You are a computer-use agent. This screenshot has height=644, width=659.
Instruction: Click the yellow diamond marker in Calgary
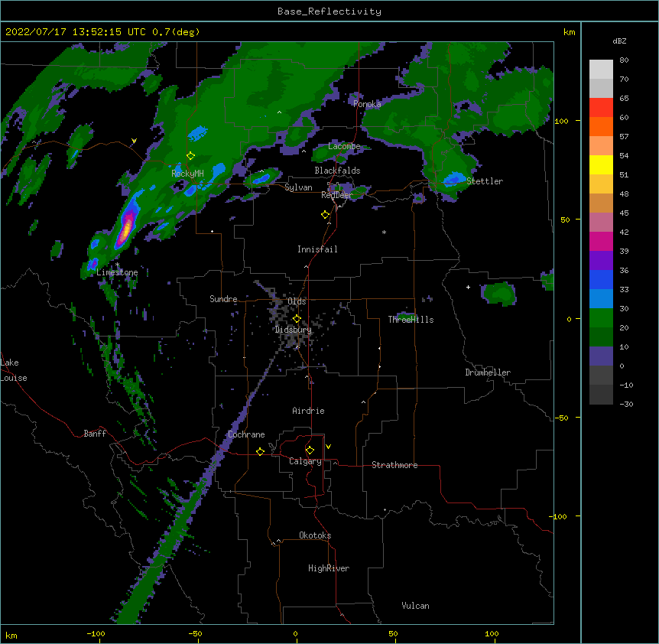point(310,450)
